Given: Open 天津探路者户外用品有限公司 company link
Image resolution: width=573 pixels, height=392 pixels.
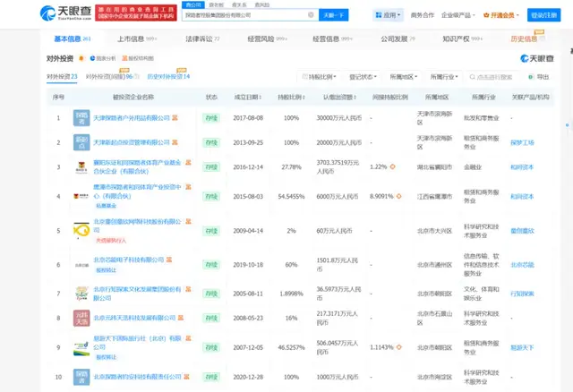Looking at the screenshot, I should pos(132,118).
